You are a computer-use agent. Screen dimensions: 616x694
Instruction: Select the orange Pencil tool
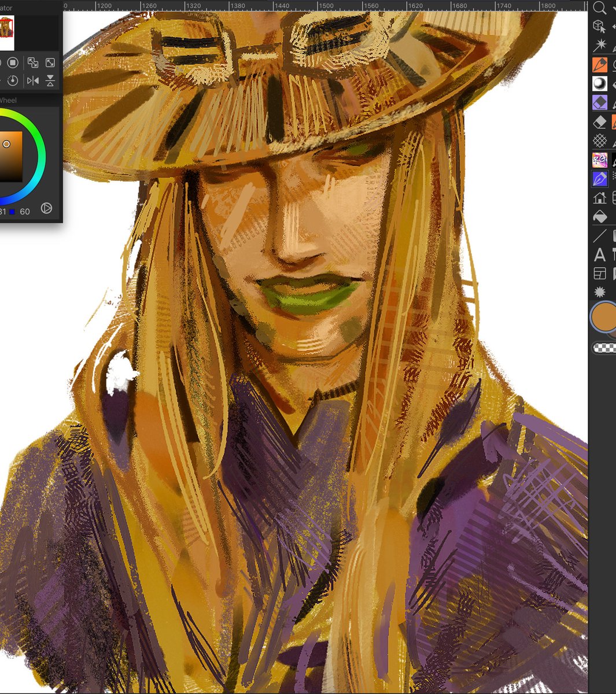coord(600,65)
